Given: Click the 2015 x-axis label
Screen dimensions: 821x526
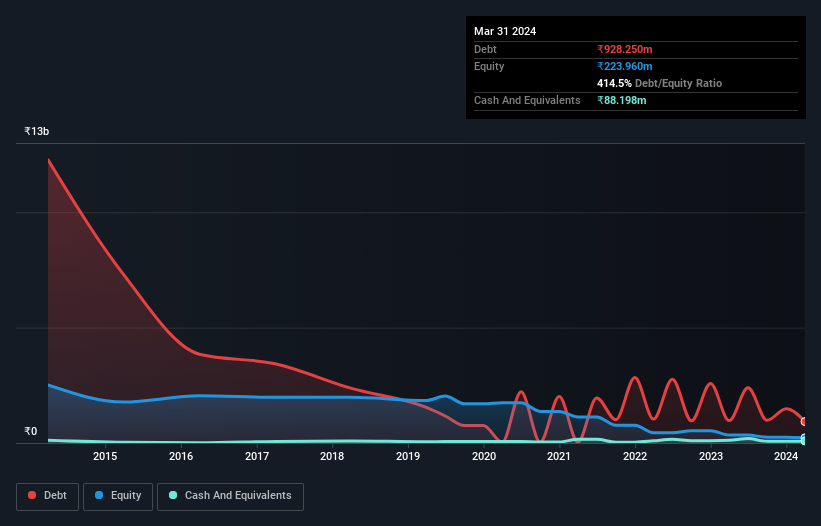Looking at the screenshot, I should pyautogui.click(x=105, y=456).
